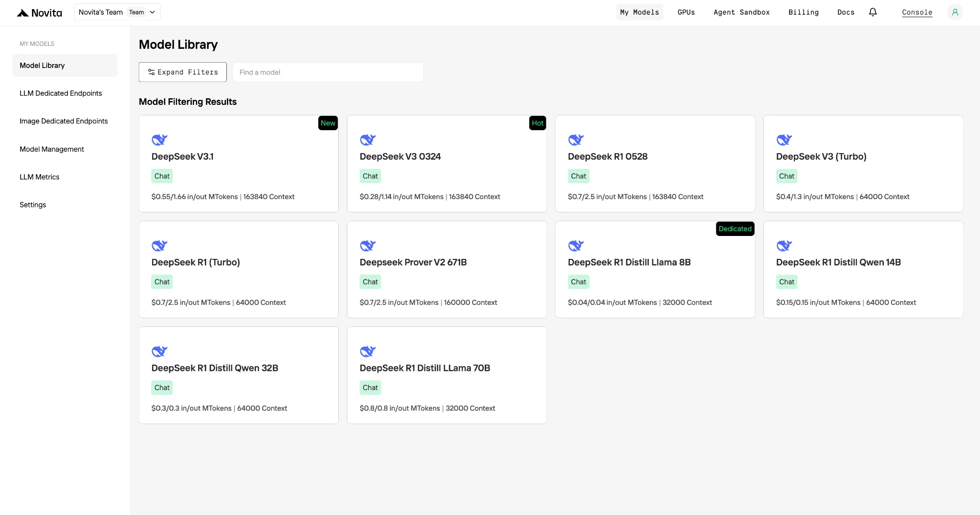The height and width of the screenshot is (515, 980).
Task: Click the Chat tag on DeepSeek V3 0324
Action: [370, 176]
